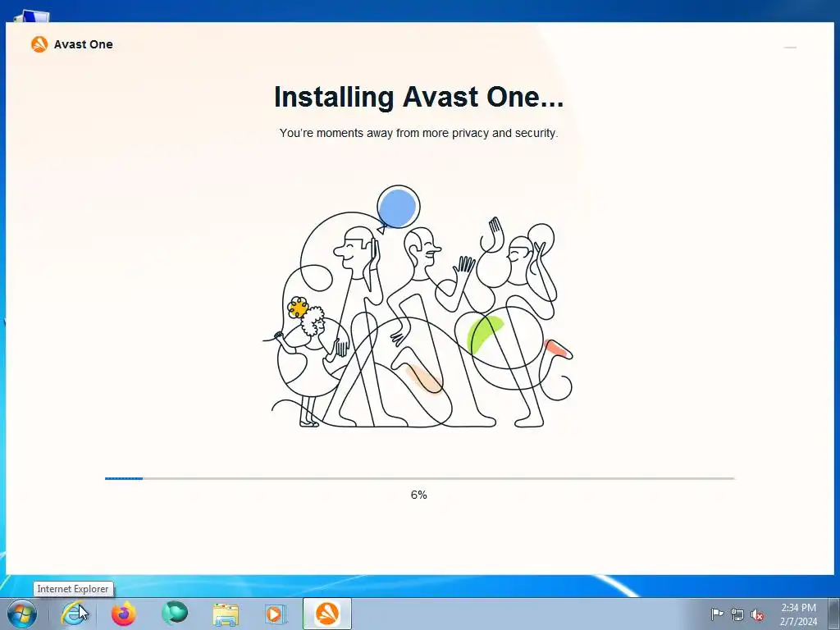Click the Internet Explorer tooltip
Screen dimensions: 840x630
pyautogui.click(x=73, y=589)
